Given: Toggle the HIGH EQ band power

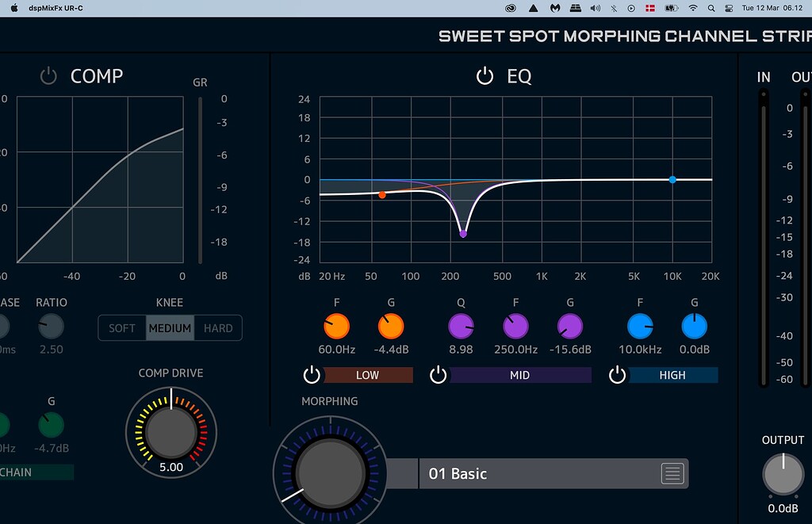Looking at the screenshot, I should point(618,375).
